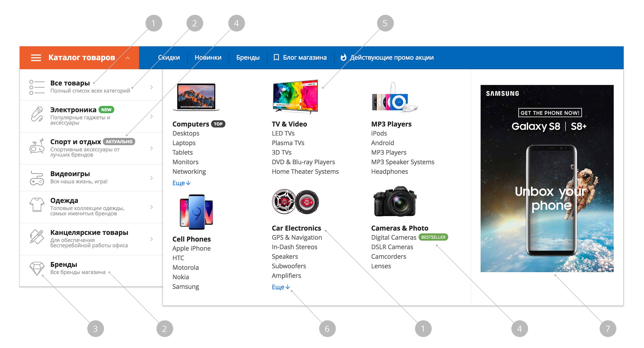Click the gamepad icon for Видеоигры
Viewport: 644px width, 348px height.
37,178
